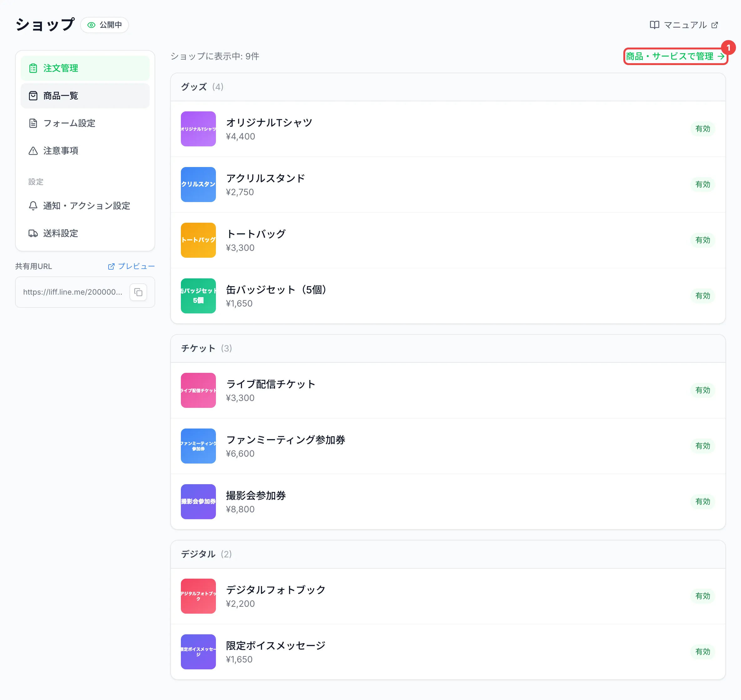Click the ¥6,600 price text

240,454
